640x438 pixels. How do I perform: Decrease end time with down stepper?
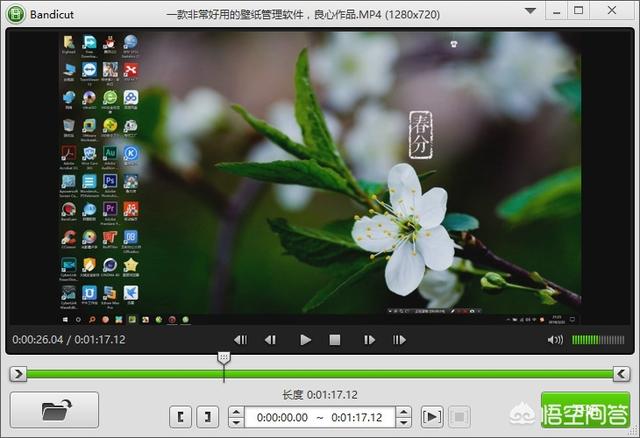point(403,423)
